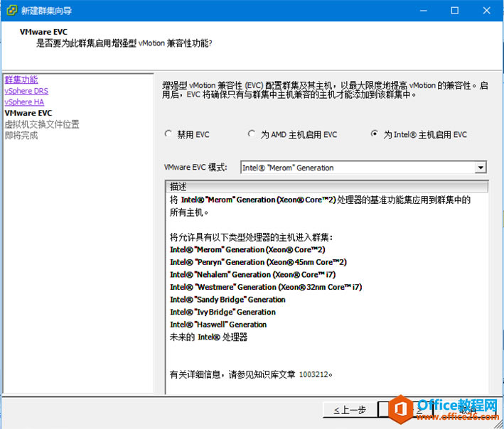Click knowledge base article number 1003212
Viewport: 504px width, 429px height.
point(313,374)
